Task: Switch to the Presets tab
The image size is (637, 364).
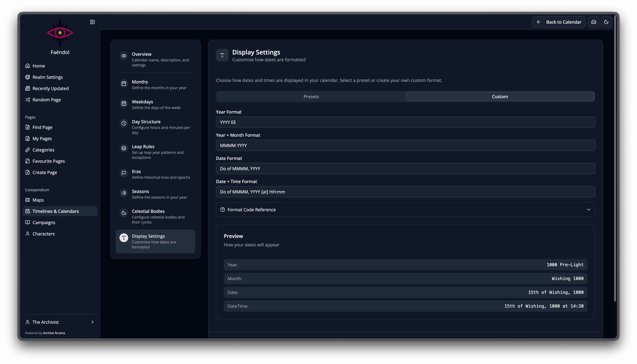Action: pyautogui.click(x=311, y=96)
